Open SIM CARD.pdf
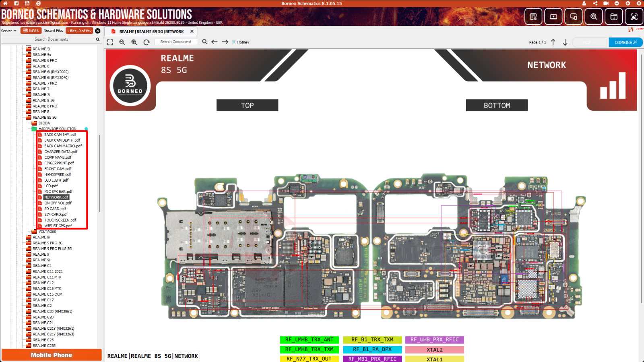This screenshot has width=644, height=362. 56,215
